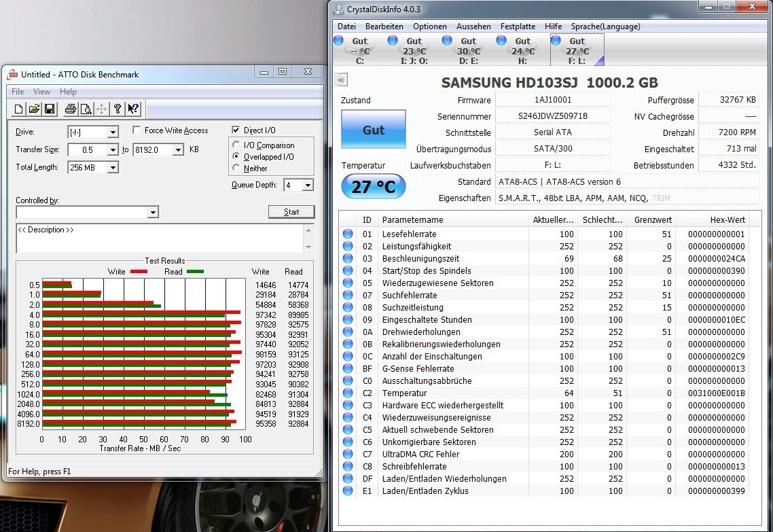
Task: Click the Grenzwert column header
Action: point(653,219)
